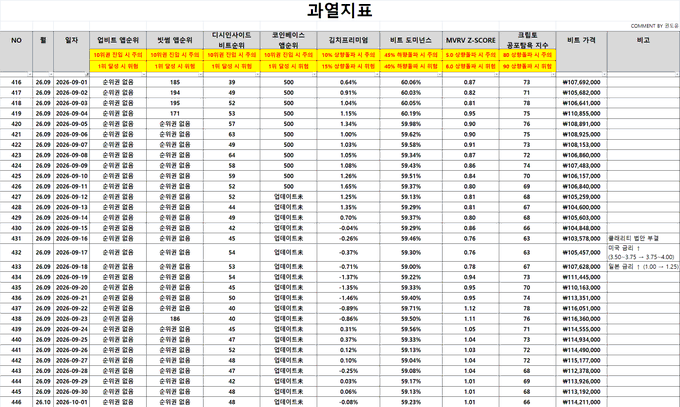680x407 pixels.
Task: Select the 김치프리미엄 header cell
Action: (x=348, y=40)
